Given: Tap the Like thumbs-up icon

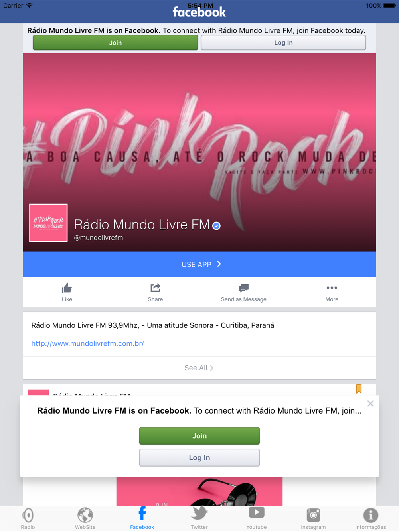Looking at the screenshot, I should pos(67,288).
